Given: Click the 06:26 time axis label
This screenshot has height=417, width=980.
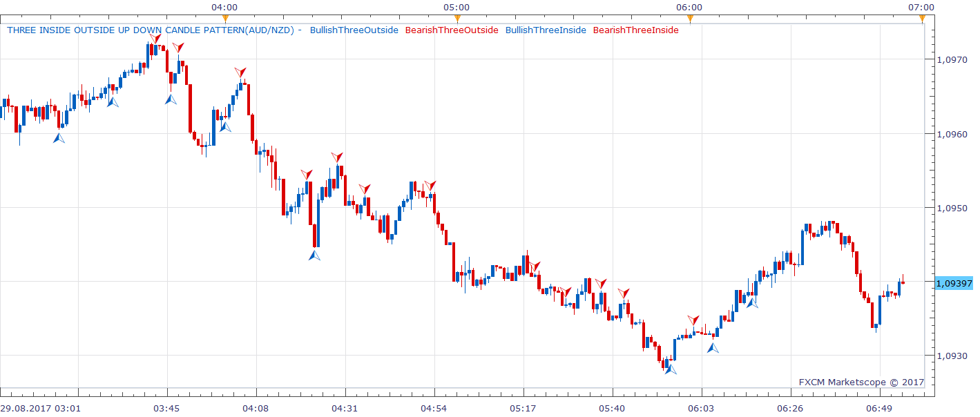Looking at the screenshot, I should (x=790, y=408).
